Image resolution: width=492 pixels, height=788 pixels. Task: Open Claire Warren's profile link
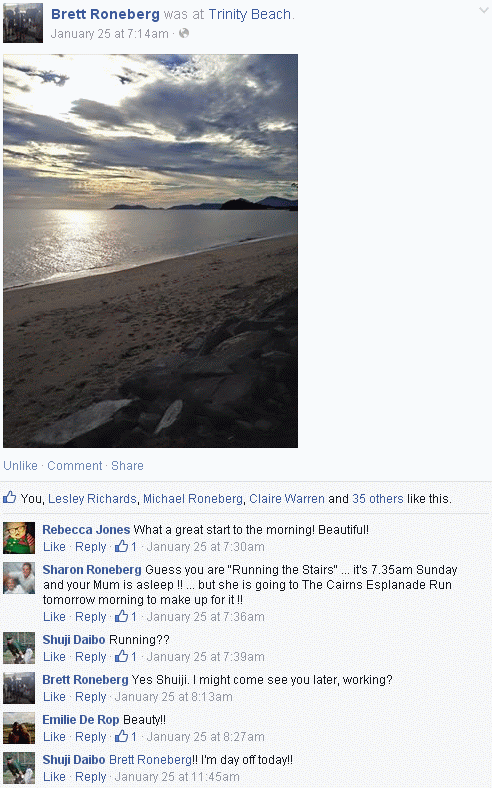287,499
